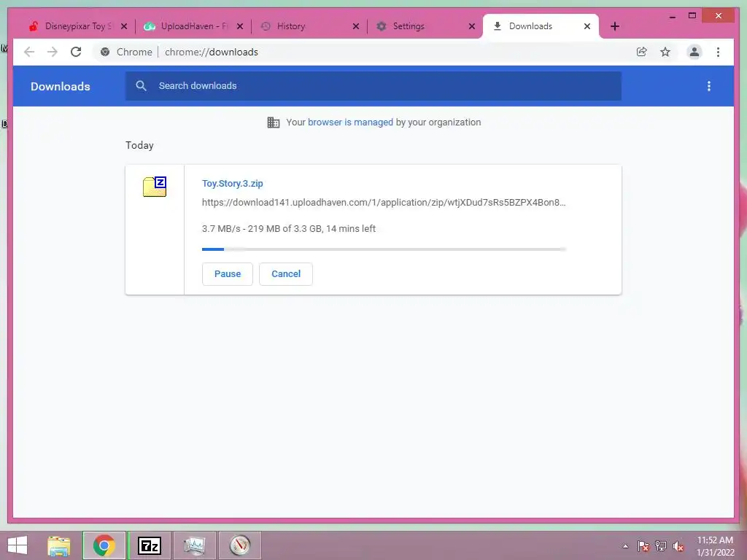Open 7-Zip from the taskbar
This screenshot has width=747, height=560.
[149, 545]
